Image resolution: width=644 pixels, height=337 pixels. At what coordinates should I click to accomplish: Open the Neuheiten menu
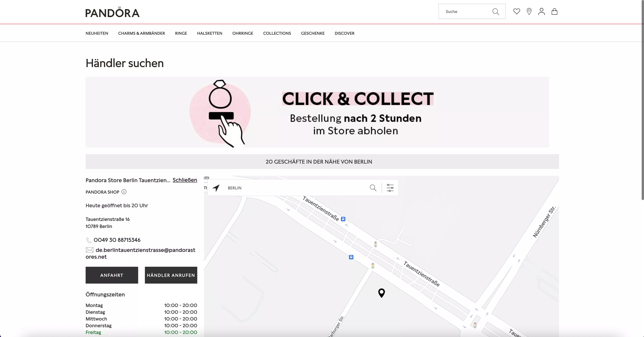(97, 33)
